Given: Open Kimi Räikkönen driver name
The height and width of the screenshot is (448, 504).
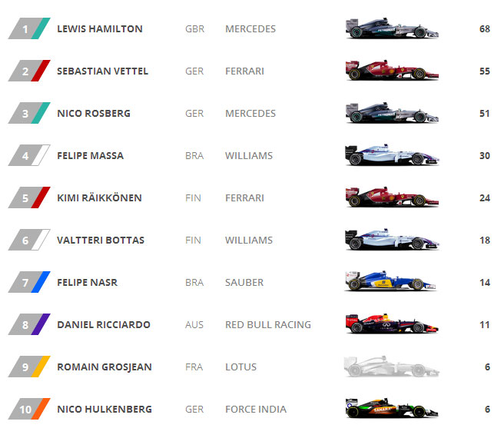Looking at the screenshot, I should click(99, 197).
